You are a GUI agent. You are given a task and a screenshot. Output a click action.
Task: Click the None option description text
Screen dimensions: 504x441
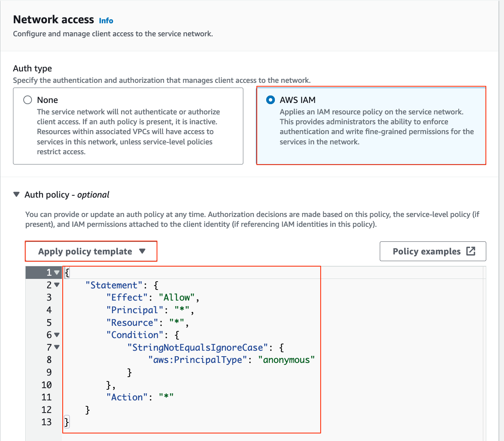pyautogui.click(x=129, y=132)
